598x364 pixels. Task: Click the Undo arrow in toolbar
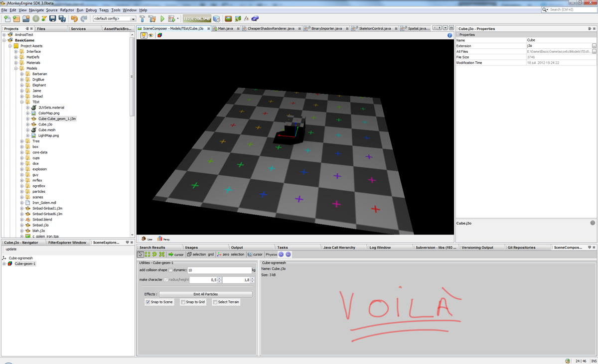click(x=74, y=19)
